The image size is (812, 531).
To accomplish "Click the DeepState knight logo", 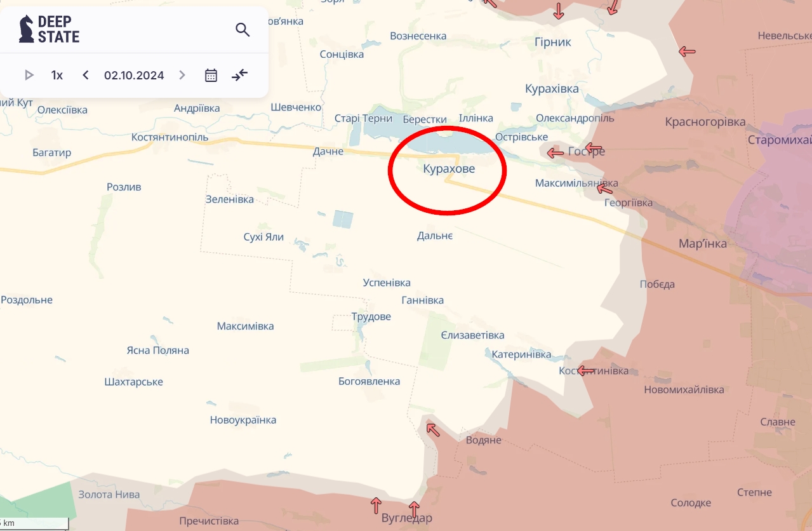I will [27, 29].
